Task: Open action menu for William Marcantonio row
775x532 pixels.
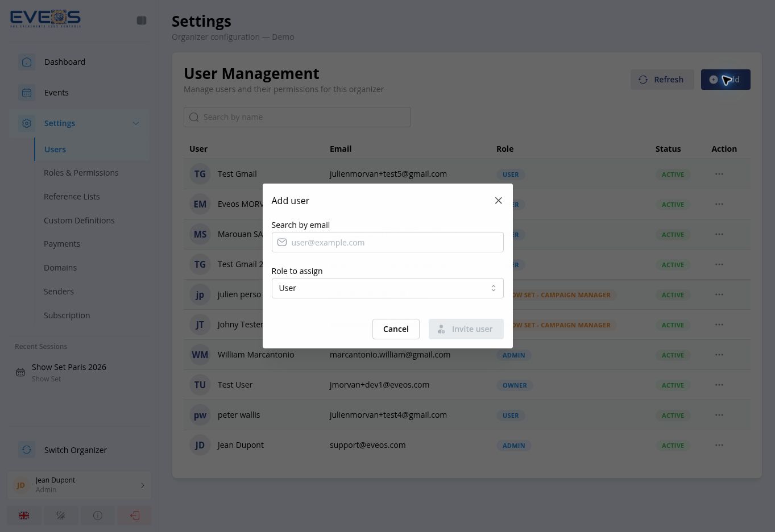Action: (719, 355)
